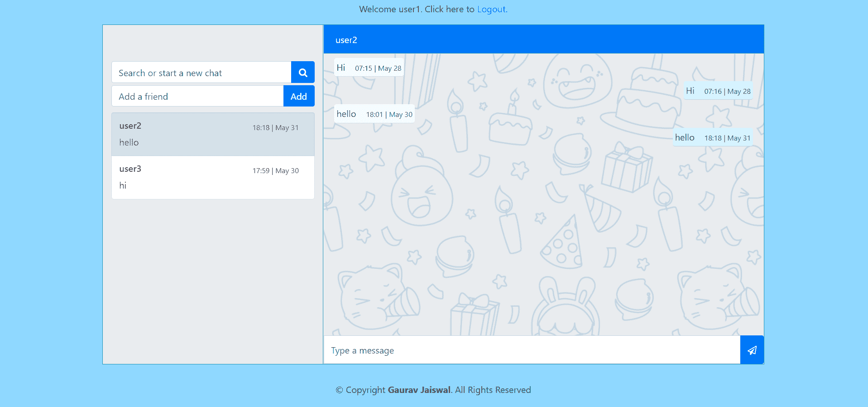Open the user2 conversation in chat list
Viewport: 868px width, 407px height.
[213, 134]
